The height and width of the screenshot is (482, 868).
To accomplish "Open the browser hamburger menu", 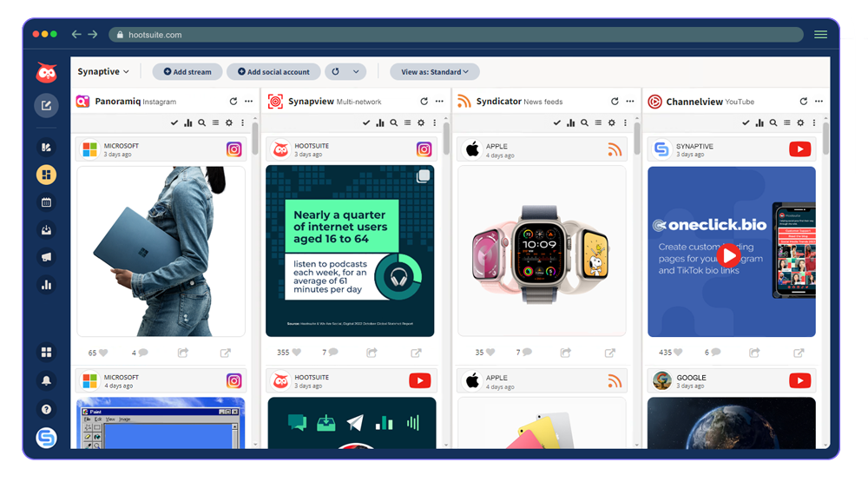I will click(820, 35).
